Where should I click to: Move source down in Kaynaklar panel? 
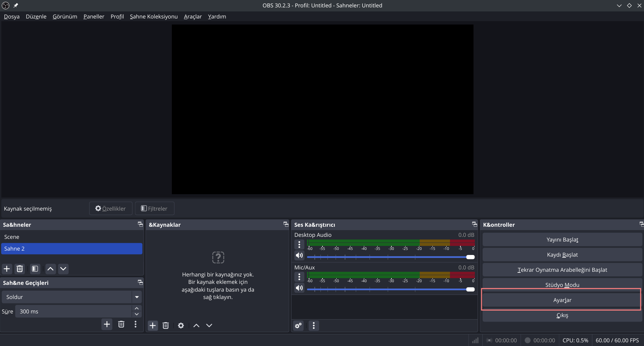click(209, 326)
